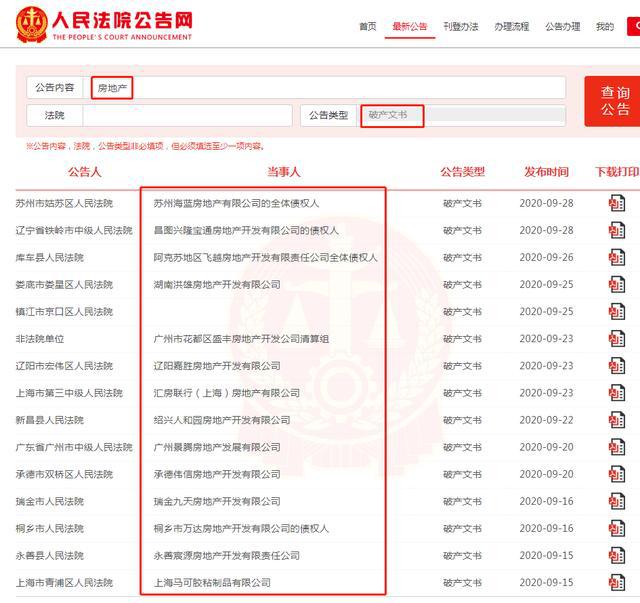This screenshot has width=640, height=603.
Task: Click 上海市青浦区人民法院 in announcer column
Action: tap(64, 582)
